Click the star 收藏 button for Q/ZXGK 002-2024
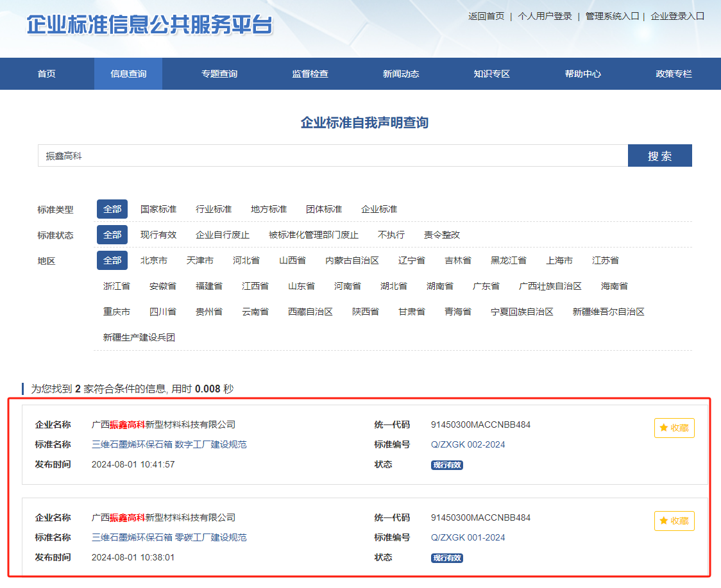The width and height of the screenshot is (721, 588). point(674,428)
